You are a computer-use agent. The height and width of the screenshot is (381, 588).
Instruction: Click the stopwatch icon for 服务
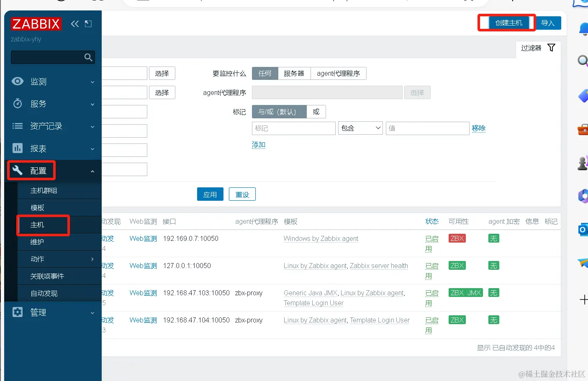pos(18,103)
